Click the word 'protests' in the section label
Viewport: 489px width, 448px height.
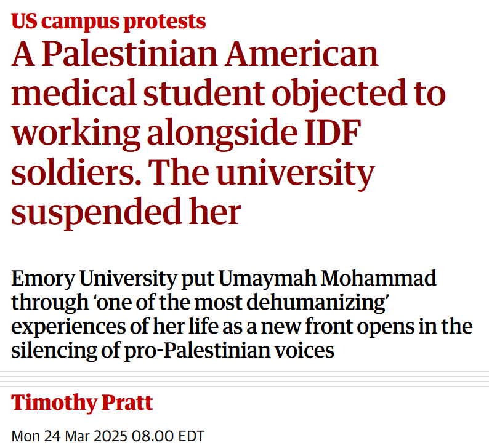[164, 22]
